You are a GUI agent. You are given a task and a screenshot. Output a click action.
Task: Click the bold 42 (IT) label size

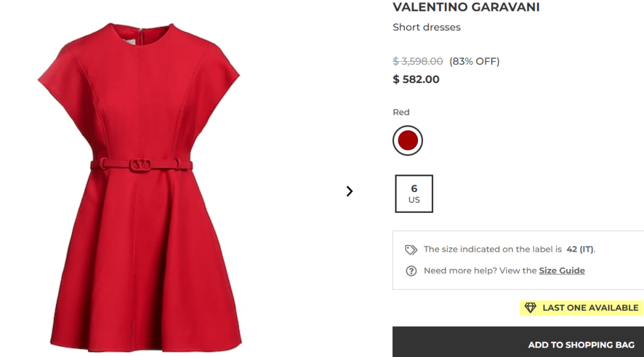tap(580, 249)
